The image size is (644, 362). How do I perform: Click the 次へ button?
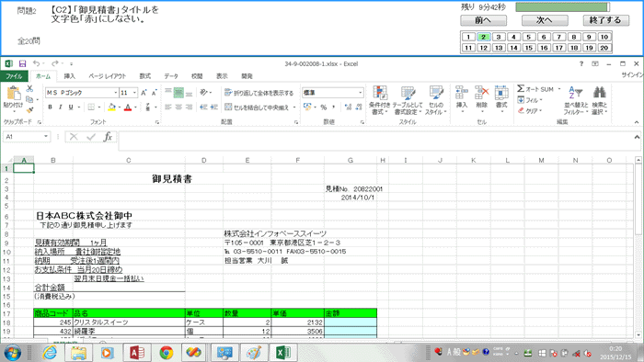click(x=545, y=20)
